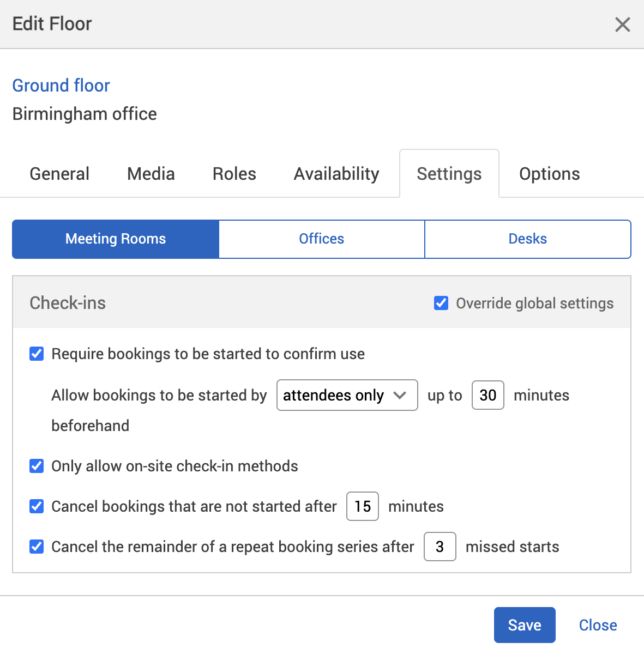Image resolution: width=644 pixels, height=649 pixels.
Task: Select the Roles tab
Action: [x=234, y=173]
